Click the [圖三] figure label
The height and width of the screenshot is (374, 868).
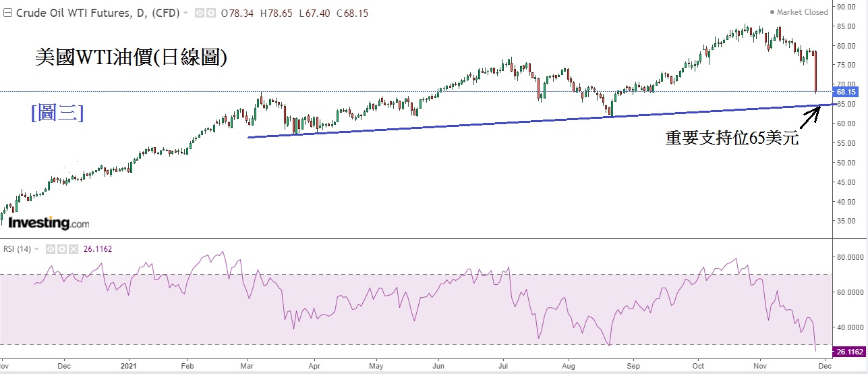click(x=57, y=113)
